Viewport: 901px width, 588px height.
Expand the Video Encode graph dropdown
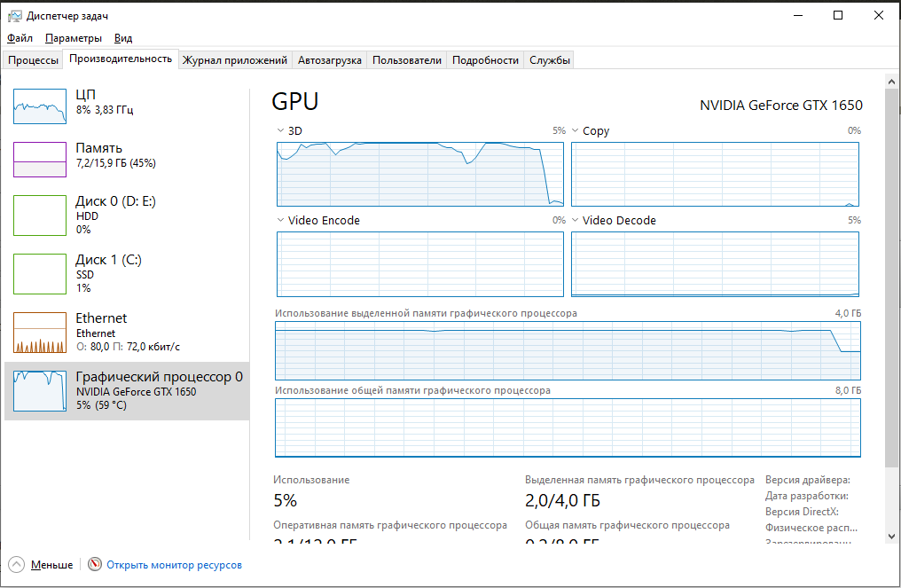(281, 221)
